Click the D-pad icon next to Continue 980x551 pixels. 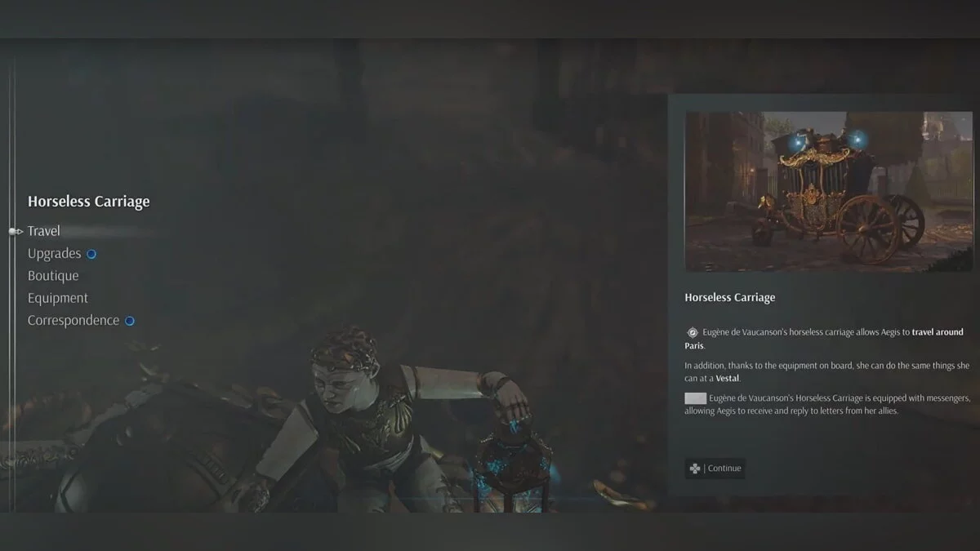(694, 469)
